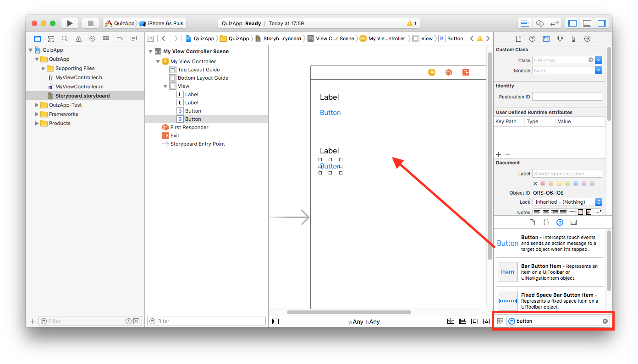Screen dimensions: 638x364
Task: Select the blue label color
Action: coord(576,184)
